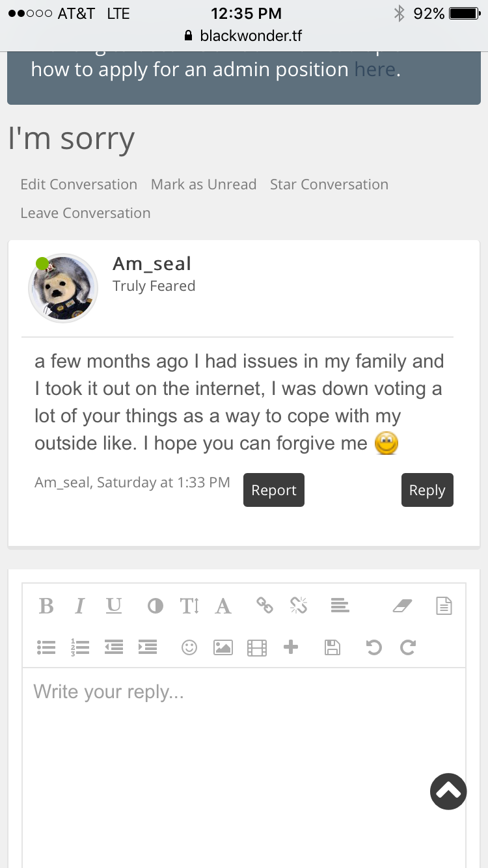488x868 pixels.
Task: Select the Mark as Unread option
Action: pyautogui.click(x=204, y=184)
